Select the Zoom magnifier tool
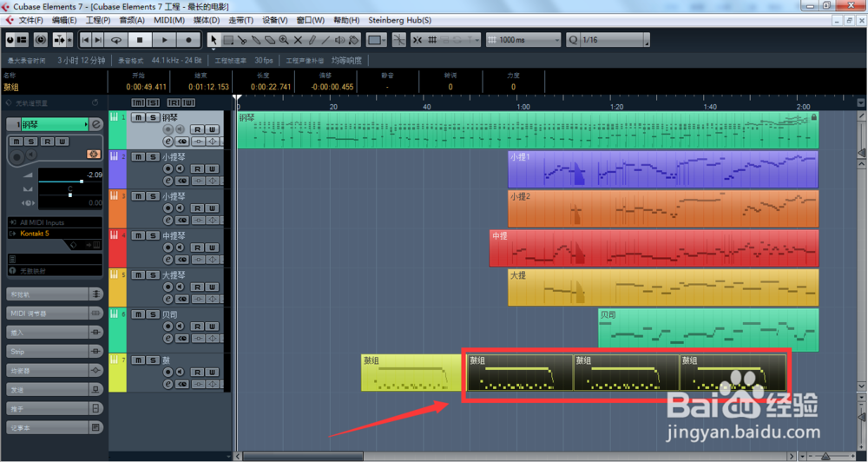Image resolution: width=868 pixels, height=462 pixels. click(284, 40)
